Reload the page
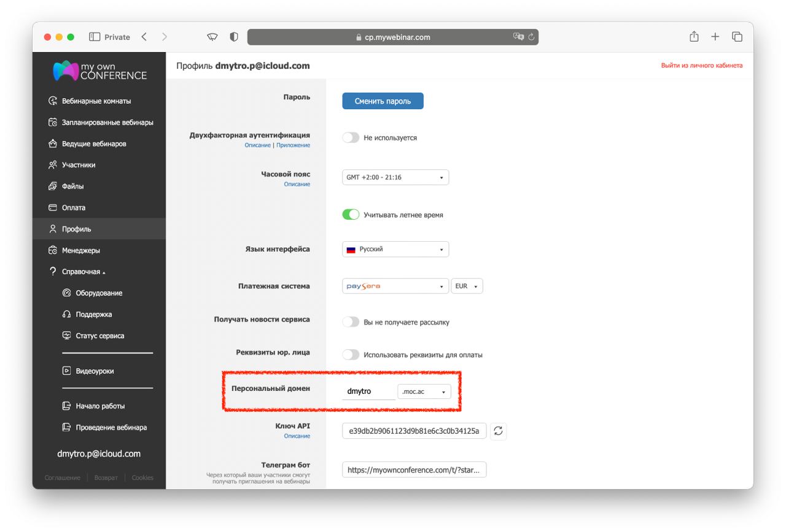Screen dimensions: 786x532 tap(531, 37)
